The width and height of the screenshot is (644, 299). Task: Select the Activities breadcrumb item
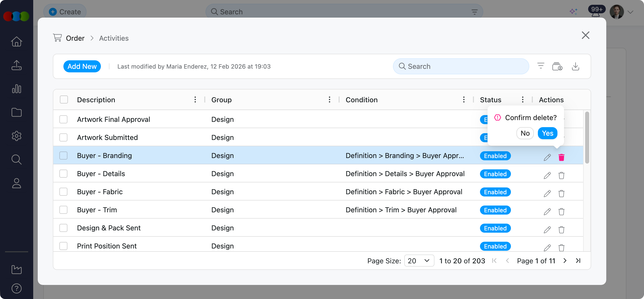tap(113, 38)
